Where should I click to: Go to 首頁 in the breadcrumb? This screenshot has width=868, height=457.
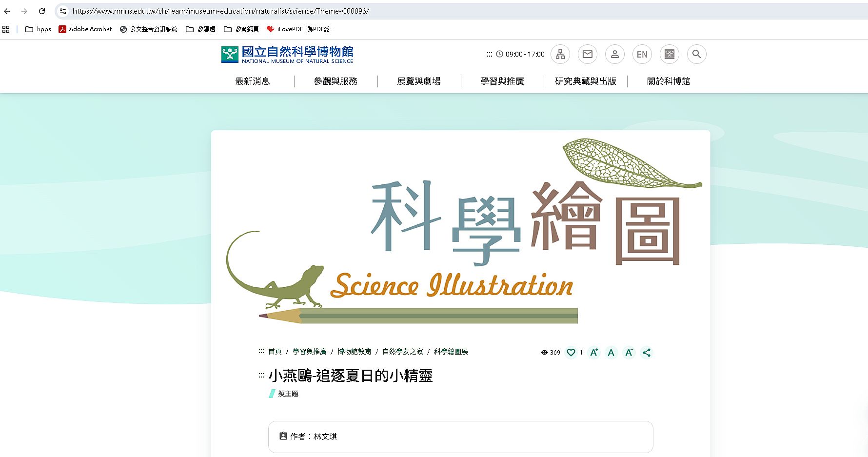[275, 352]
